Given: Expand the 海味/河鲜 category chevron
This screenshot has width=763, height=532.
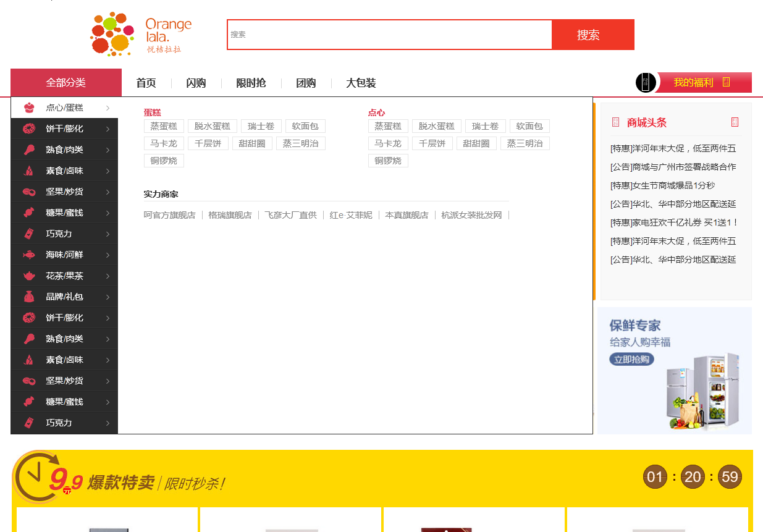Looking at the screenshot, I should (x=107, y=255).
